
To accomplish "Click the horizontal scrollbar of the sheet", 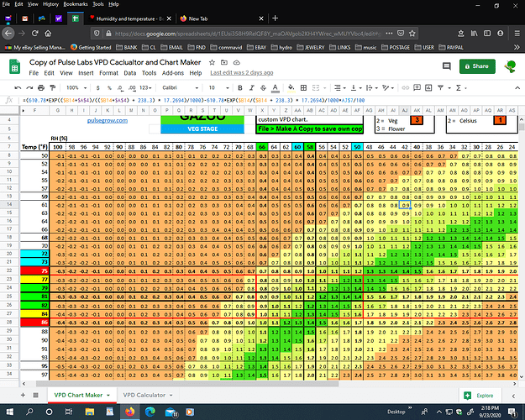I will [187, 384].
